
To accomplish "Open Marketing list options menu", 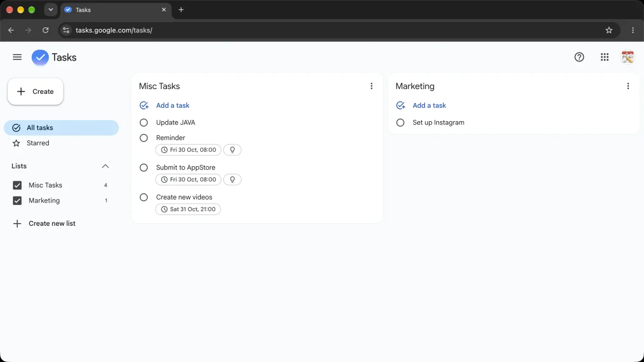I will [x=628, y=86].
